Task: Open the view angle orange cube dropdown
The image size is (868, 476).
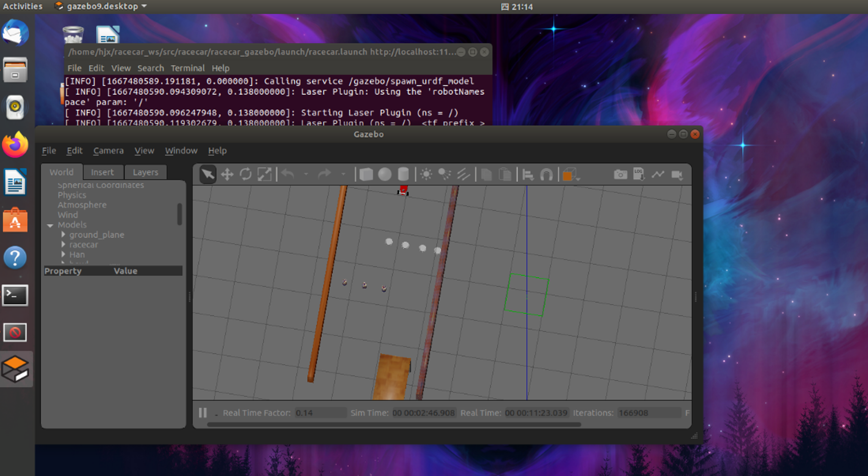Action: [571, 175]
